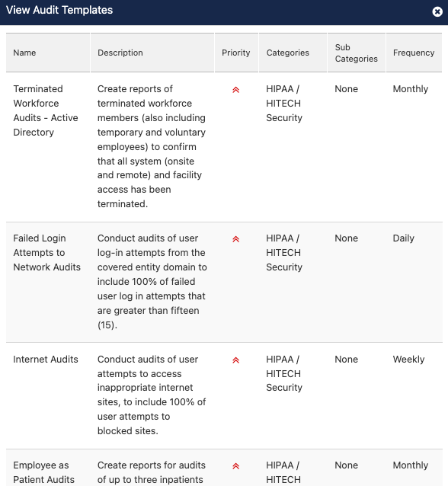Select Terminated Workforce Audits - Active Directory template
Screen dimensions: 448x486
click(x=46, y=110)
